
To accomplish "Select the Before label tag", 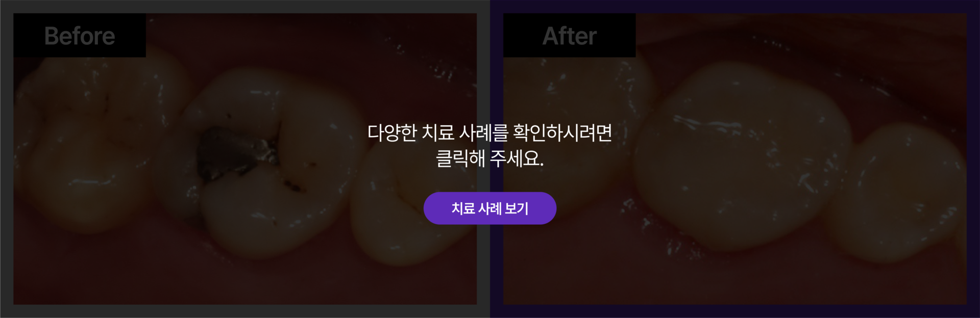I will (80, 36).
